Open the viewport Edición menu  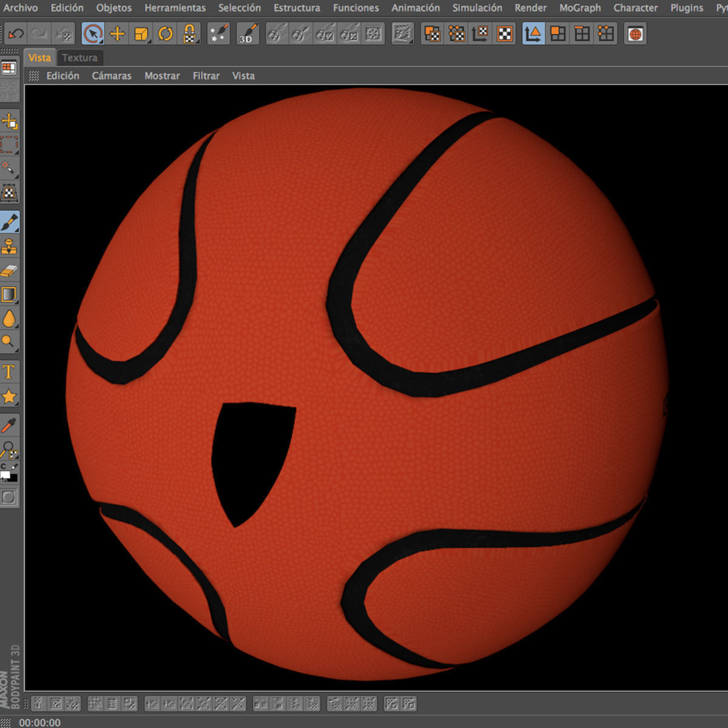click(62, 76)
